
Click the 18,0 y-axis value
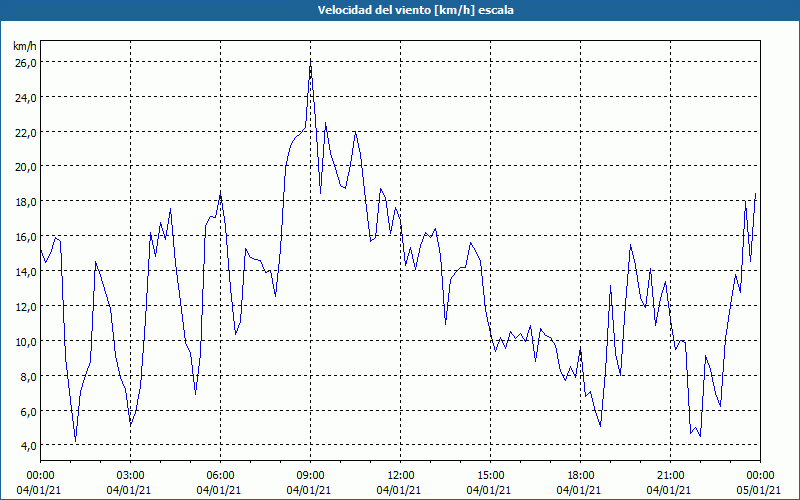tap(25, 202)
